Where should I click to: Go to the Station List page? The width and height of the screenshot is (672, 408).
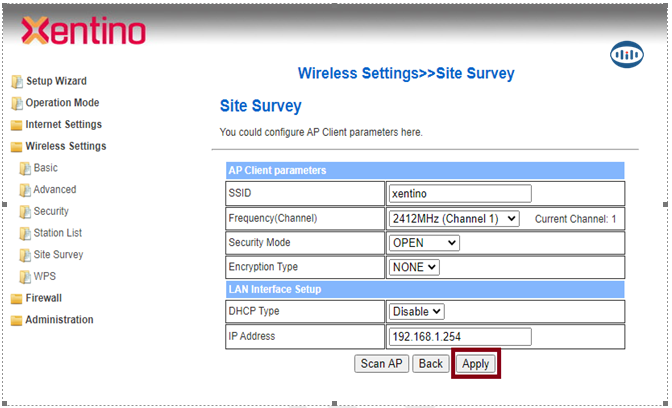point(57,233)
